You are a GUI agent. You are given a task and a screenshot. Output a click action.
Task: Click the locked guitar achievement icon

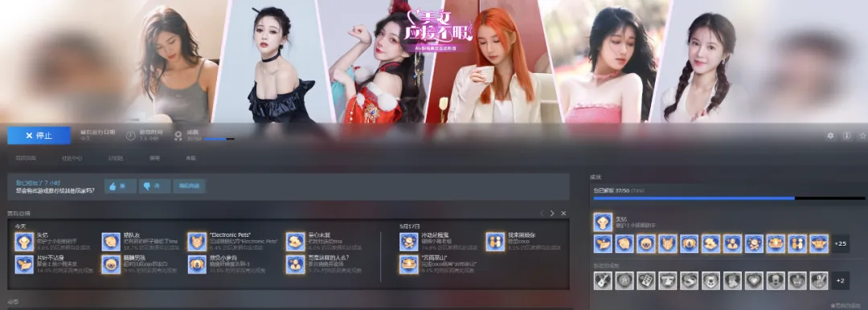(603, 280)
